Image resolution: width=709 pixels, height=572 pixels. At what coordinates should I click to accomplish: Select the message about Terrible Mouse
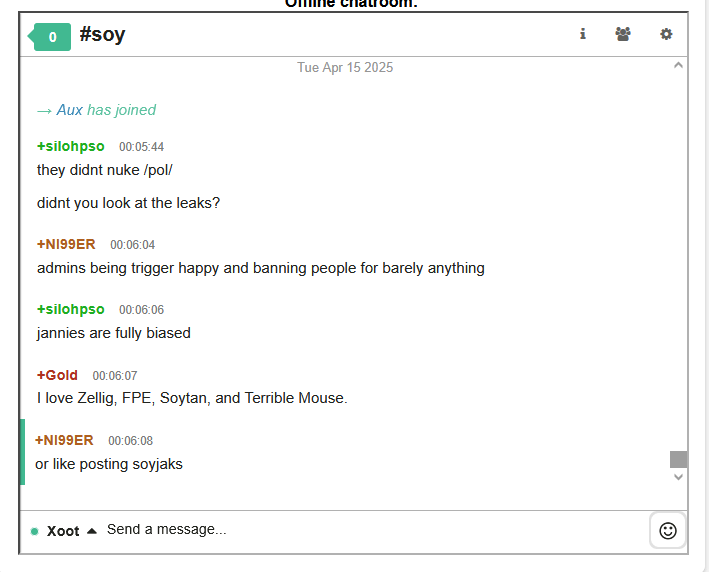[192, 398]
